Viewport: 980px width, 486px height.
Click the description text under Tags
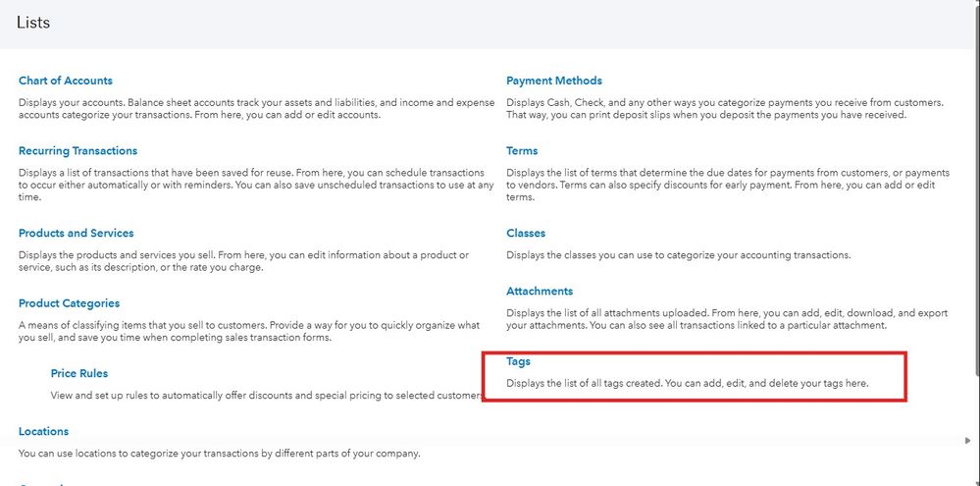(687, 383)
